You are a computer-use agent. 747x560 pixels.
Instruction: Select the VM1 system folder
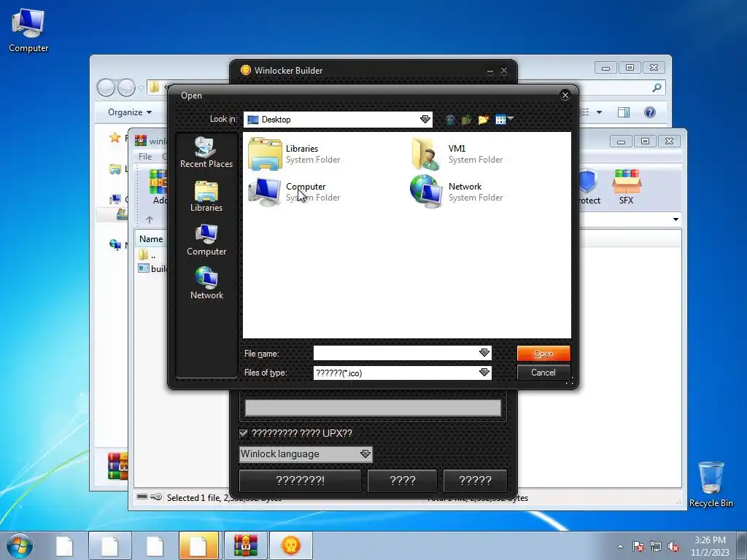(457, 154)
